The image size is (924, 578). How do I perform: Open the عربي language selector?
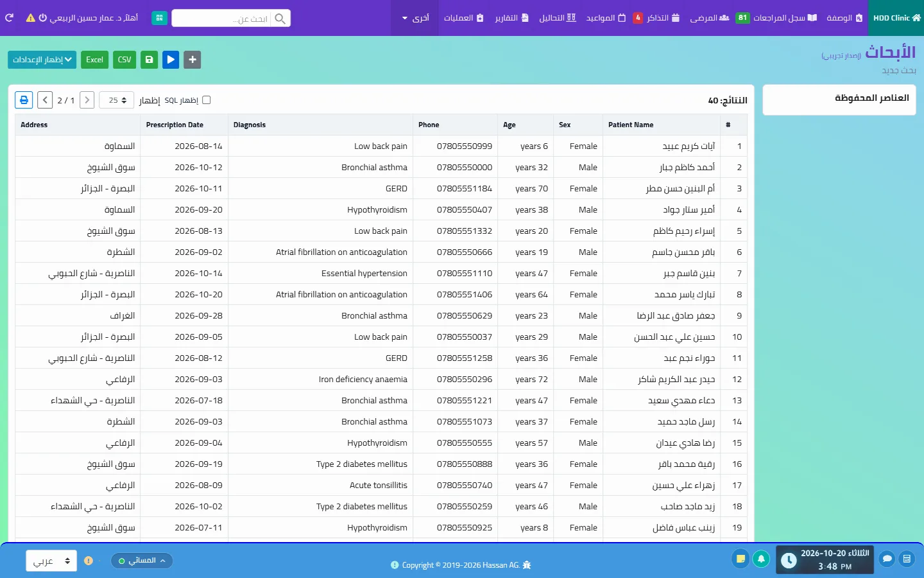(51, 561)
